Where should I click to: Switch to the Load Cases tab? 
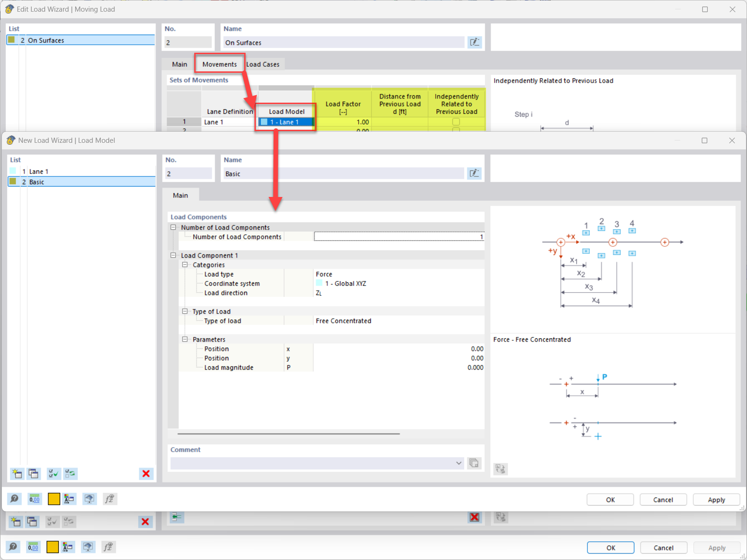point(263,64)
